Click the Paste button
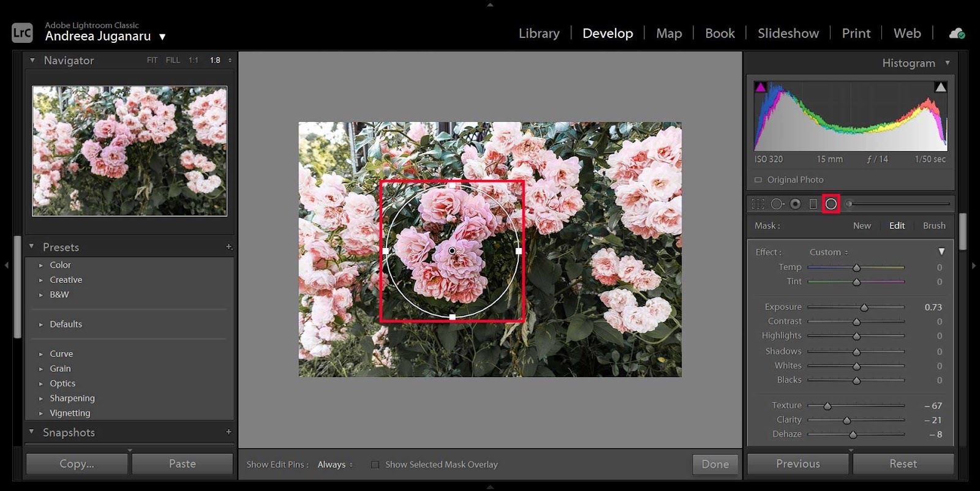980x491 pixels. pyautogui.click(x=183, y=464)
